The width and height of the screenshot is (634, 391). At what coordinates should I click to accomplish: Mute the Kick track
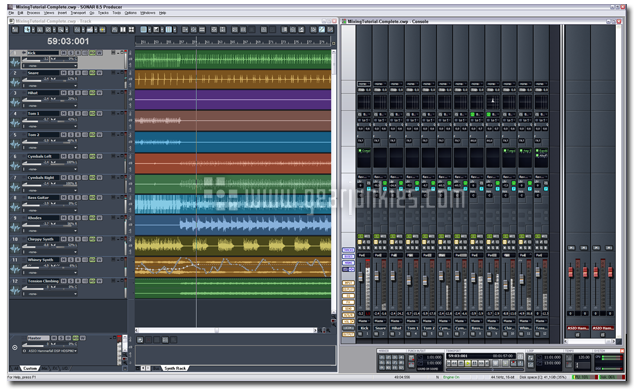(x=64, y=53)
